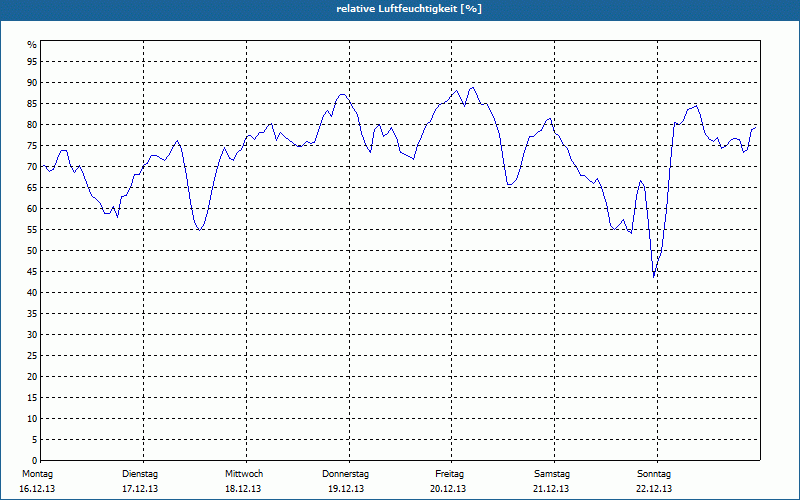Screen dimensions: 800x500
Task: Click the date 18.12.13
Action: click(x=243, y=489)
